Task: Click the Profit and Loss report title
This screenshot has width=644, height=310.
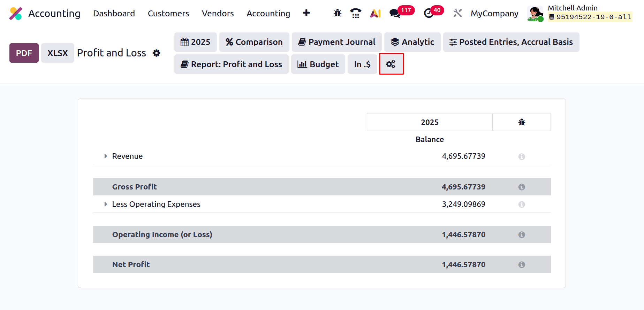Action: pos(112,53)
